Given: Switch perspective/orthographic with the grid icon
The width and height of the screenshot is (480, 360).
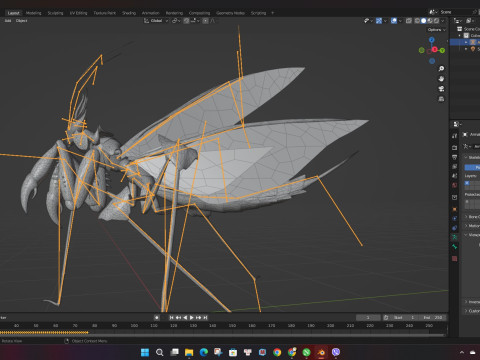Looking at the screenshot, I should tap(441, 99).
